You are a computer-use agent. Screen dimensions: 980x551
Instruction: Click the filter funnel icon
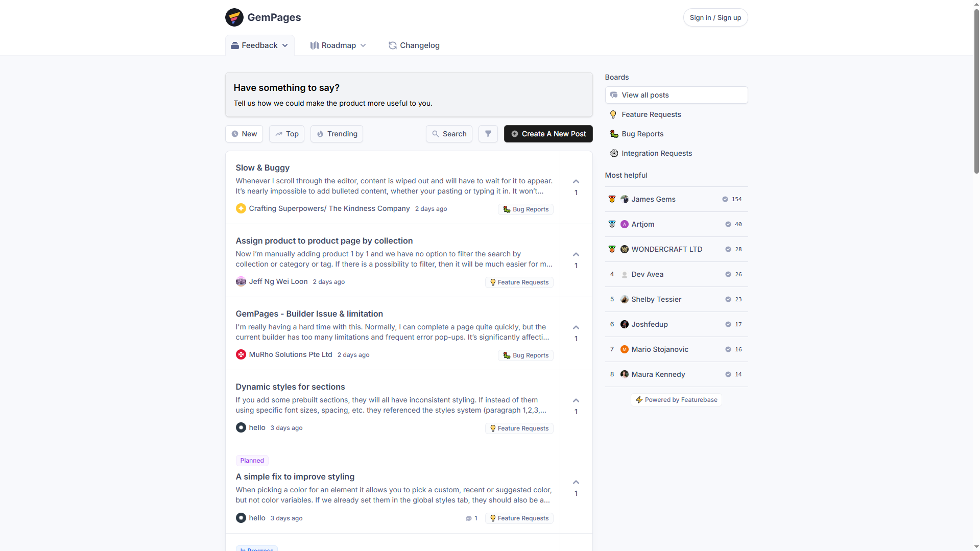(488, 134)
